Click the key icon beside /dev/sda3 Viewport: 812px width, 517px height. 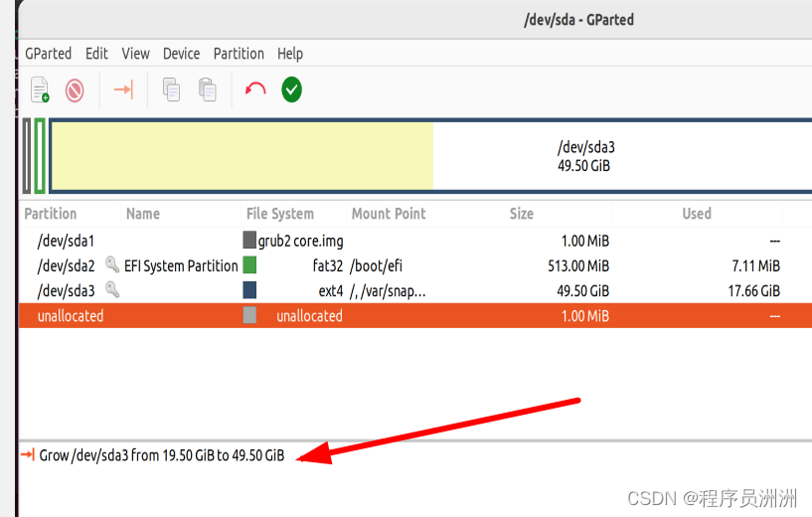112,289
